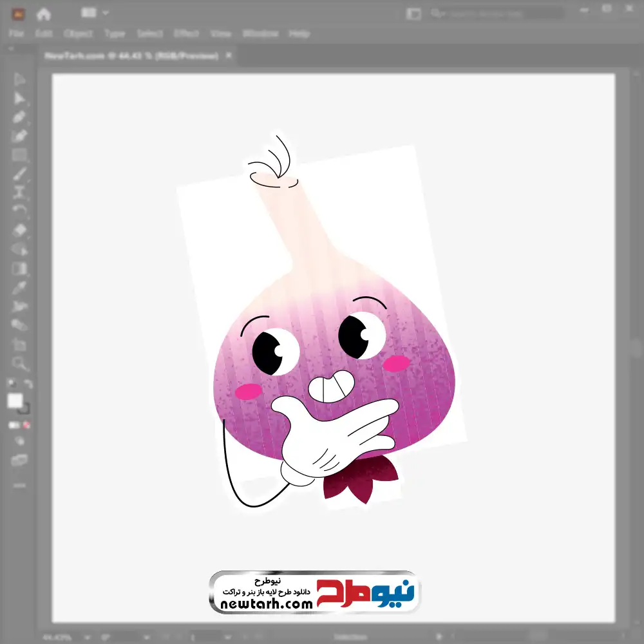Close the NewTarh.com document tab
644x644 pixels.
(x=228, y=56)
